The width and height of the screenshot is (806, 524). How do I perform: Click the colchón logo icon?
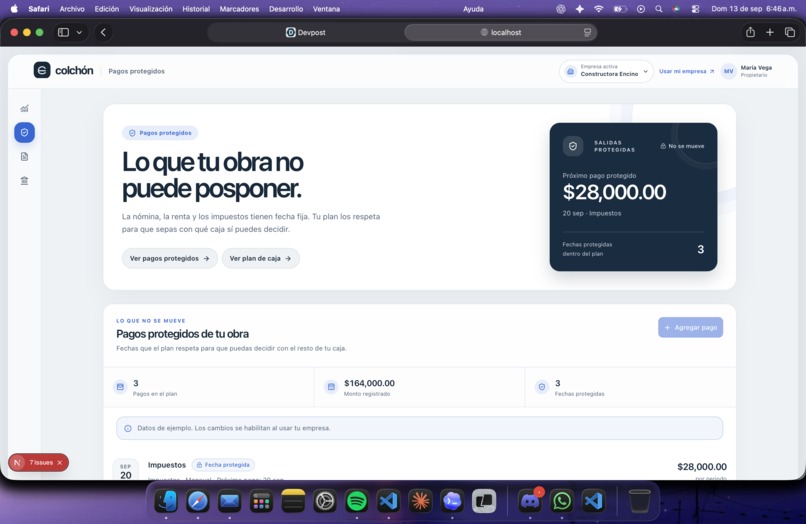point(42,70)
